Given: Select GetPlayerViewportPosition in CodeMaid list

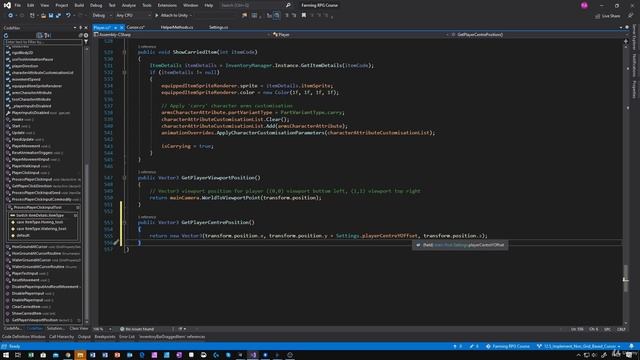Looking at the screenshot, I should pos(36,320).
